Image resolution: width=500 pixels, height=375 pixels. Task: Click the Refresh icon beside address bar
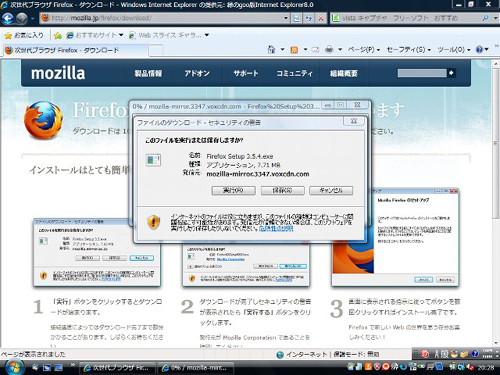click(x=309, y=18)
